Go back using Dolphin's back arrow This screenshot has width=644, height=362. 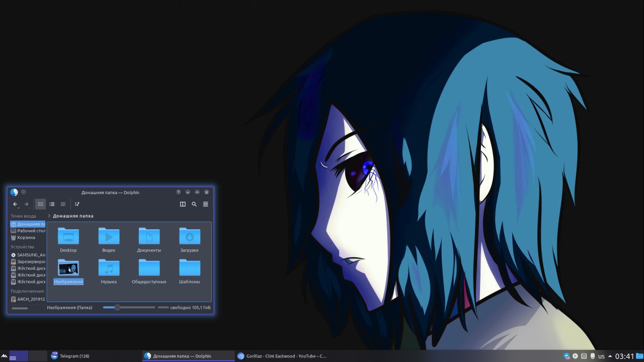pyautogui.click(x=15, y=204)
